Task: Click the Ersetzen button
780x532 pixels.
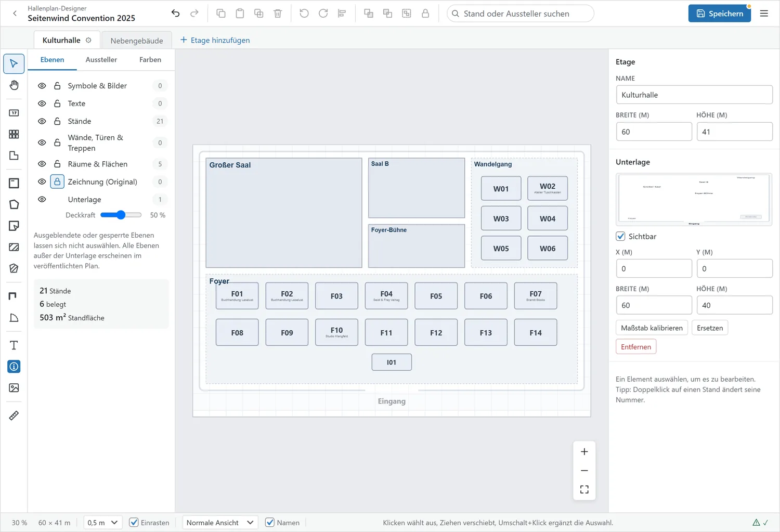Action: click(x=710, y=328)
